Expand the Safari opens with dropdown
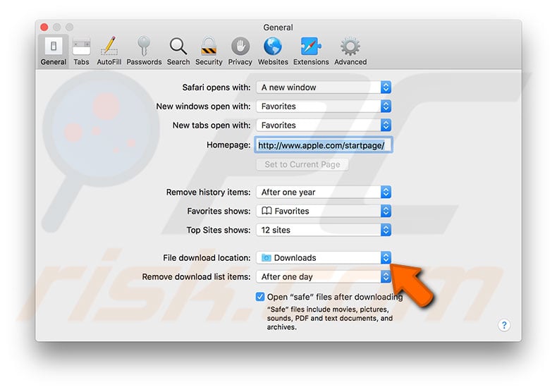This screenshot has height=392, width=557. point(324,87)
